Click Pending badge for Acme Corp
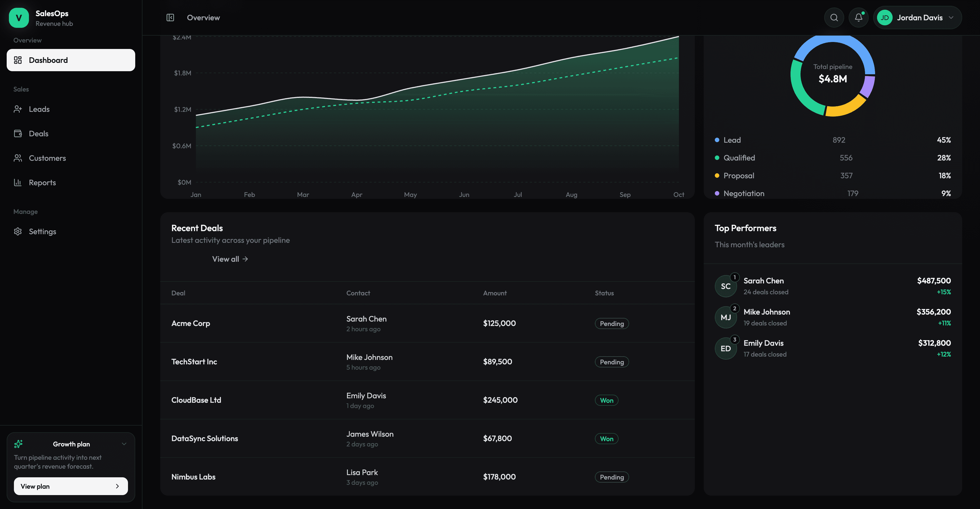The image size is (980, 509). point(612,323)
